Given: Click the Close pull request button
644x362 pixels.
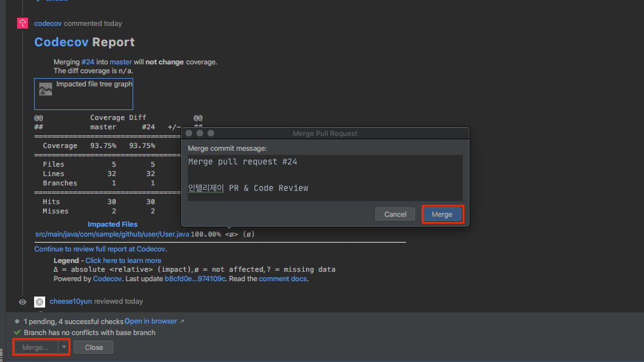Looking at the screenshot, I should pyautogui.click(x=94, y=347).
